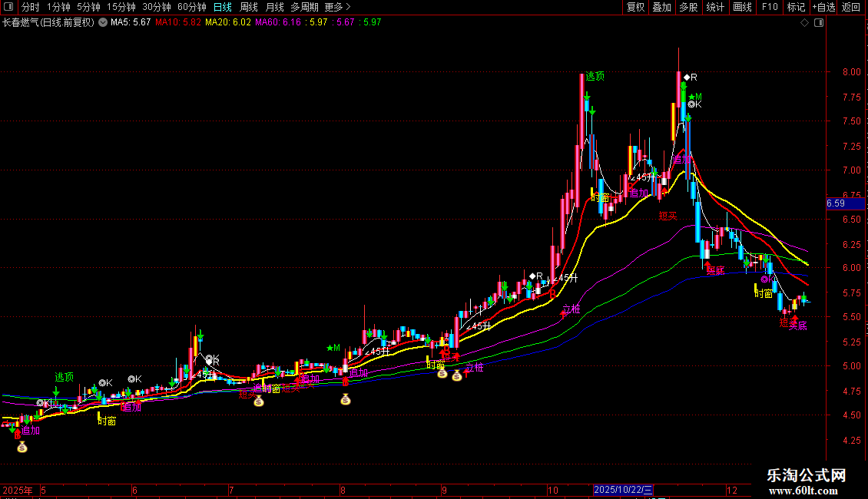This screenshot has height=499, width=868.
Task: Click the 标记 mark button
Action: pos(796,7)
